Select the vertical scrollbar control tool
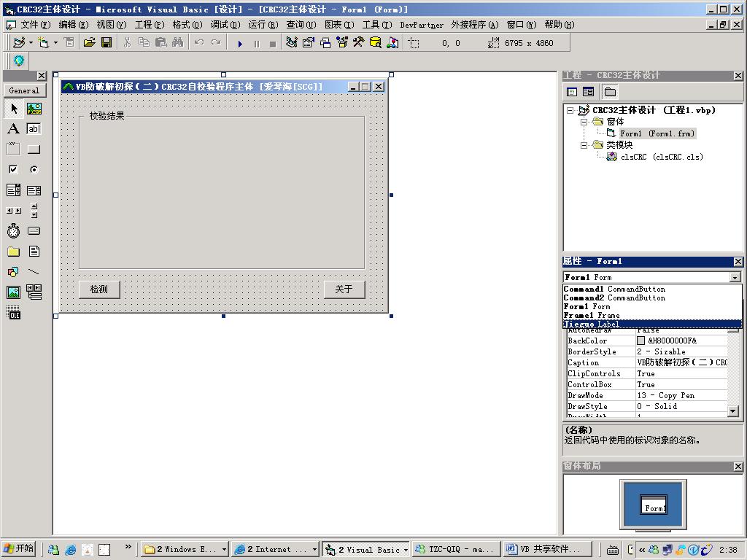The height and width of the screenshot is (560, 747). point(34,211)
